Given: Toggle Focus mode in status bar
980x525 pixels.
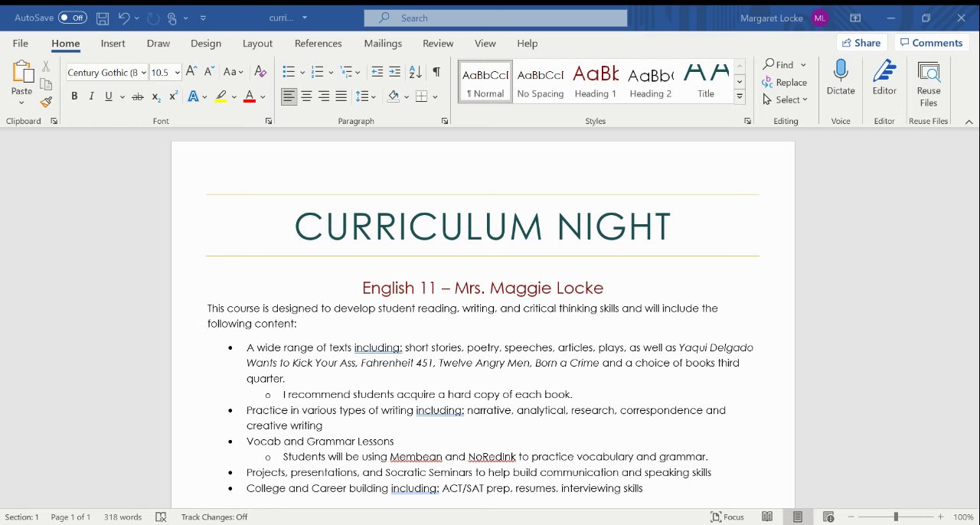Looking at the screenshot, I should point(727,517).
